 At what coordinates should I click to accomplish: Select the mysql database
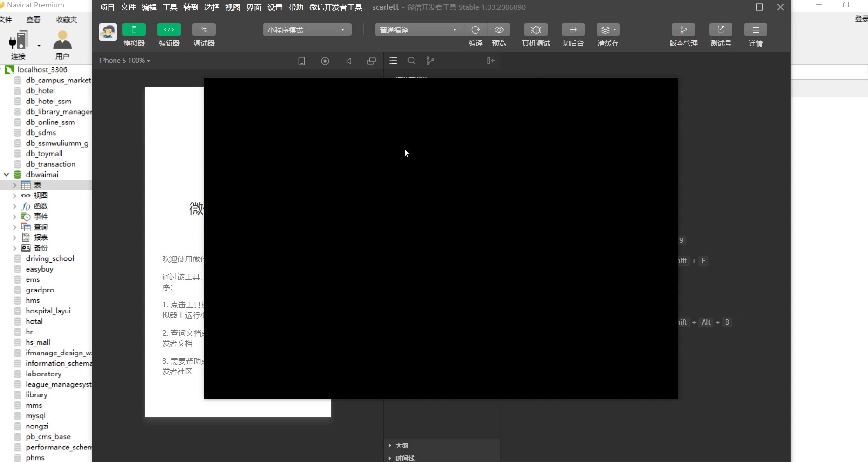coord(35,416)
